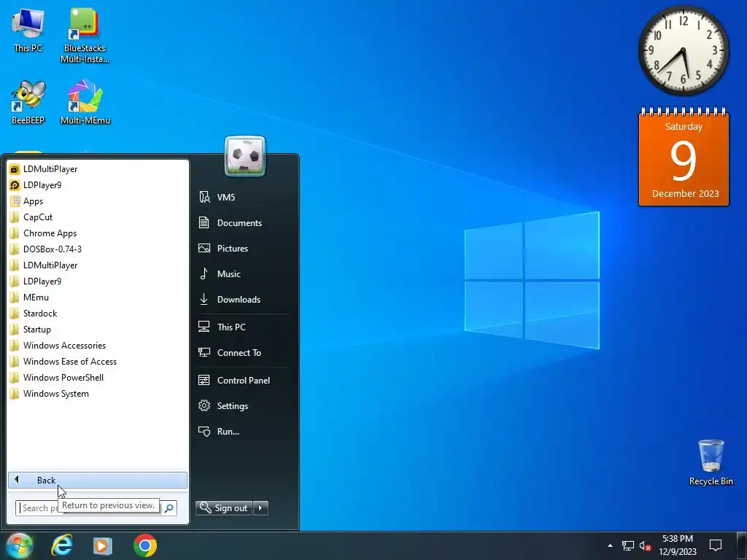
Task: Click the analog clock gadget
Action: (x=683, y=50)
